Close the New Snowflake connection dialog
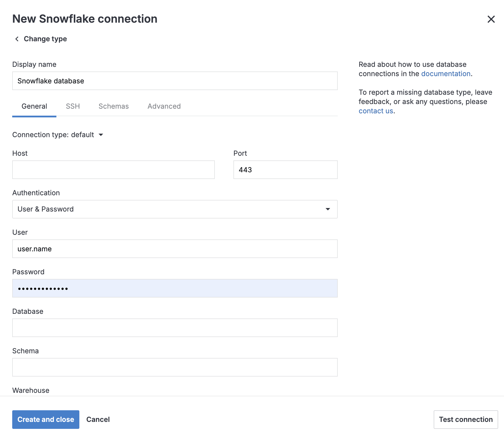The height and width of the screenshot is (437, 504). pyautogui.click(x=491, y=19)
